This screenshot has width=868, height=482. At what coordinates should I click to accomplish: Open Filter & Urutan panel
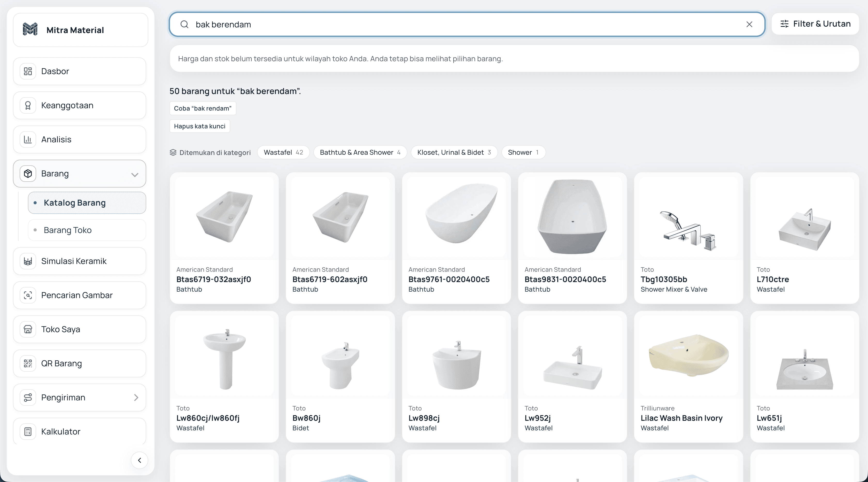[815, 24]
